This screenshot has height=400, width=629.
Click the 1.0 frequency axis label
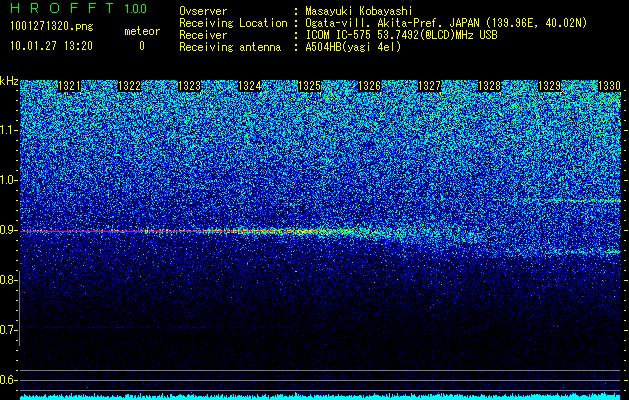(9, 180)
